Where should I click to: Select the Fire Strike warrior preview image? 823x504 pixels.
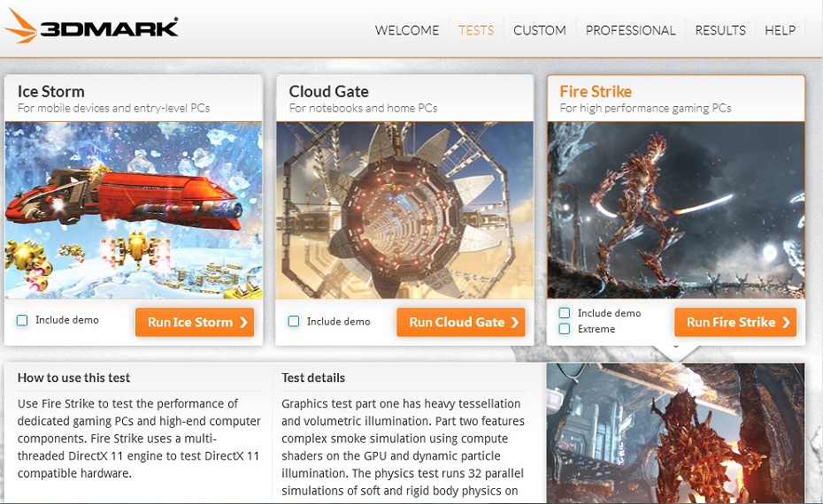[676, 210]
